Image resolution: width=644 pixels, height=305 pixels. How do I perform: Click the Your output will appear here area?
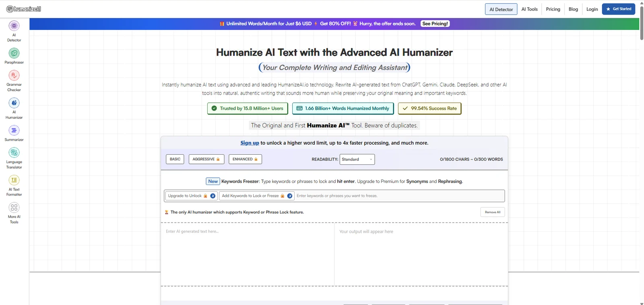point(421,254)
